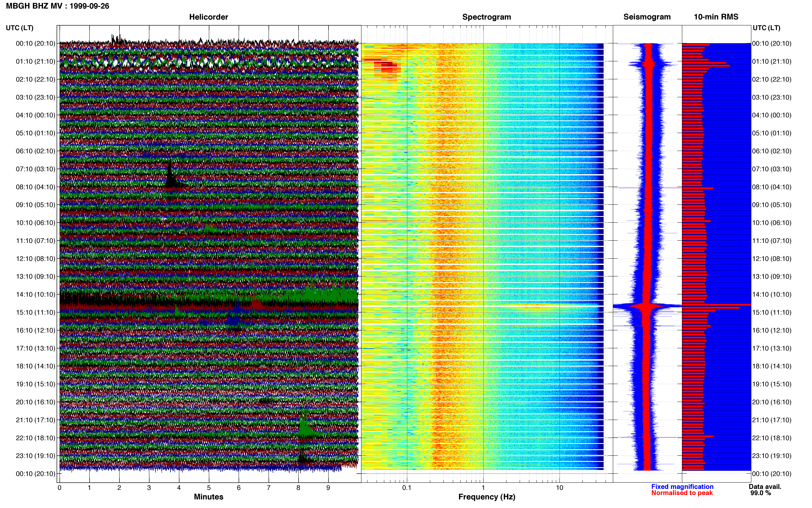
Task: Click the left time label '08:10 (04:10)'
Action: coord(35,187)
